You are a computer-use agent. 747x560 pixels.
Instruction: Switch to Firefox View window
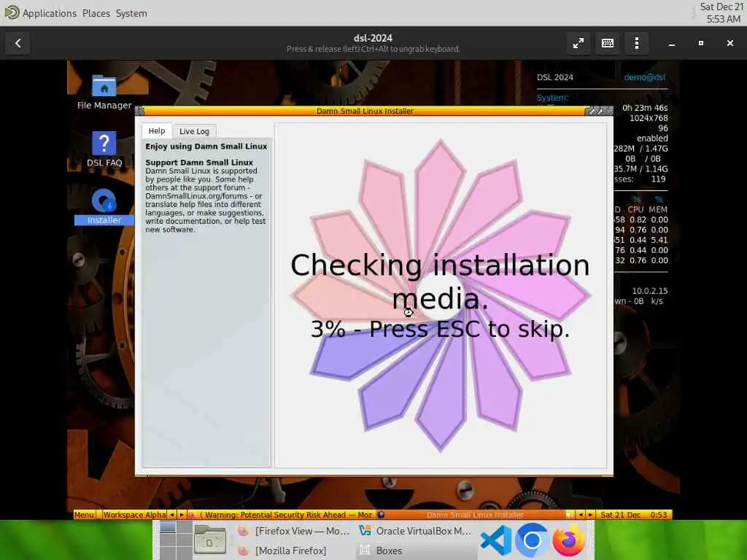click(x=295, y=531)
